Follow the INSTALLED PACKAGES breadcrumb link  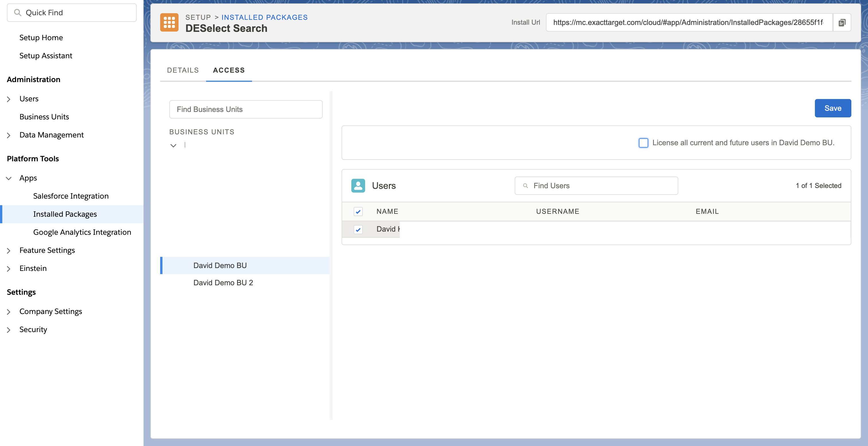pos(265,17)
